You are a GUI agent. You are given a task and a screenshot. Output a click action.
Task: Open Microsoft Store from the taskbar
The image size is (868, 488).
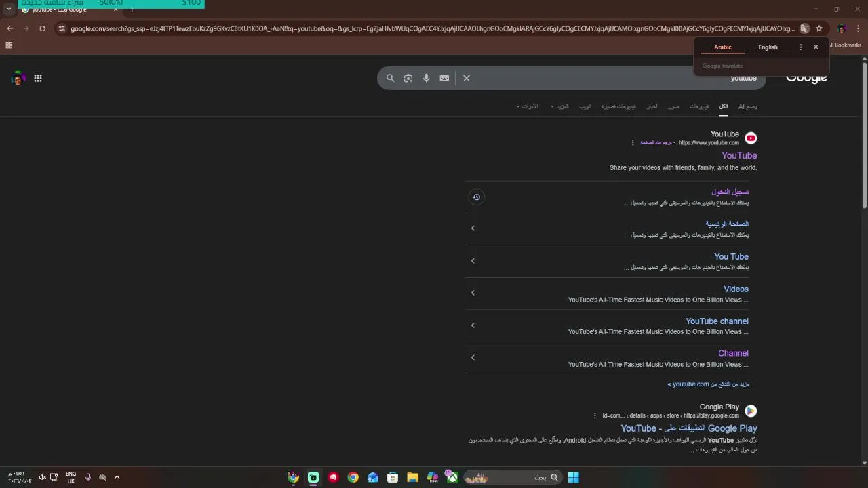(393, 477)
